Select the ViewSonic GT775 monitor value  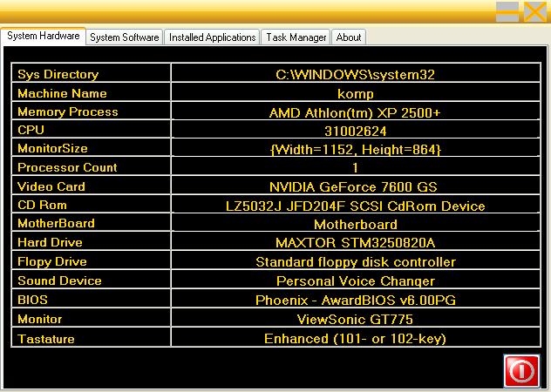(x=355, y=320)
